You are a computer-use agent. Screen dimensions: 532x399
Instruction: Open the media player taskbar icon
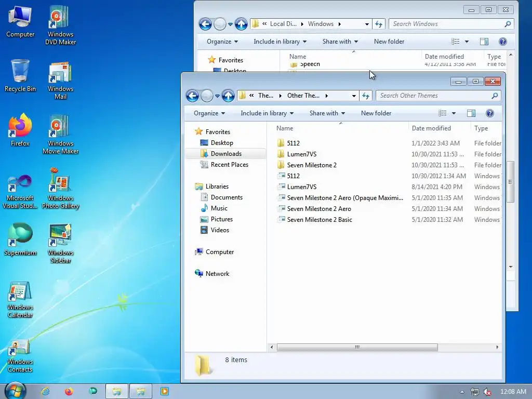(x=165, y=391)
